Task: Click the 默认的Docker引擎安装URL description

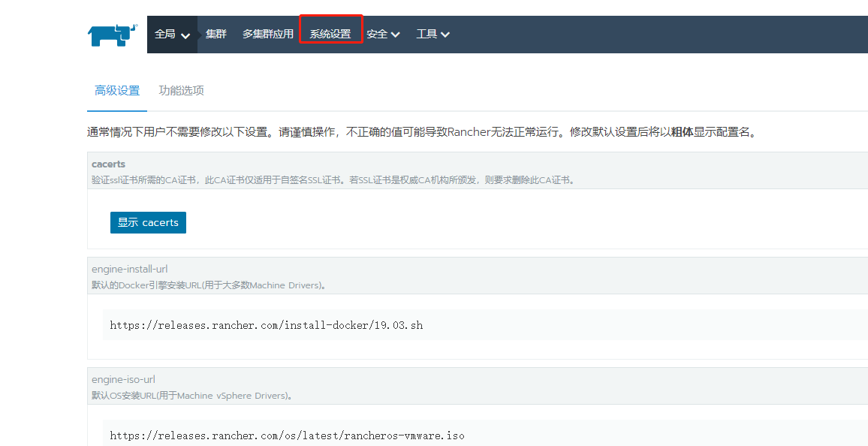Action: pos(209,285)
